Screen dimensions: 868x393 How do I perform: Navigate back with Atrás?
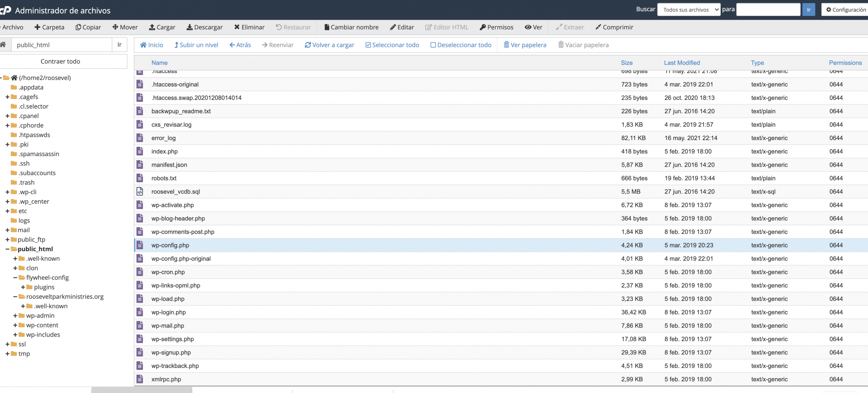click(240, 45)
